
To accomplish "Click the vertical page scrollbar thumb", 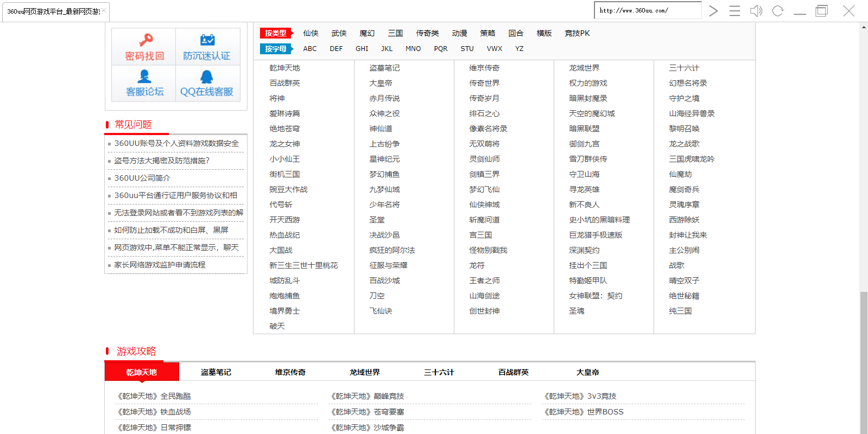I will [x=863, y=362].
